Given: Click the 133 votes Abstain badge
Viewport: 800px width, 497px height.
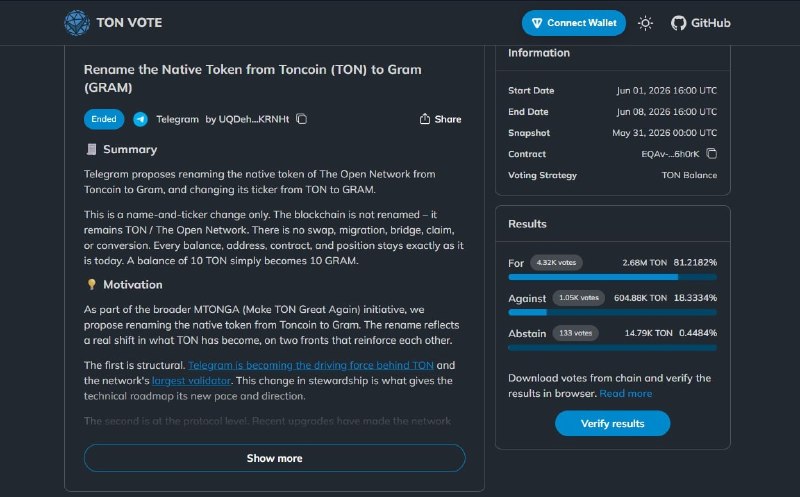Looking at the screenshot, I should (x=576, y=333).
